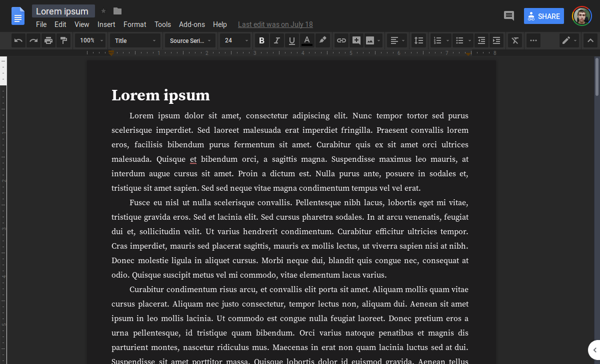Open version history via 'Last edit was on July 18'
Screen dimensions: 600x364
pos(275,24)
